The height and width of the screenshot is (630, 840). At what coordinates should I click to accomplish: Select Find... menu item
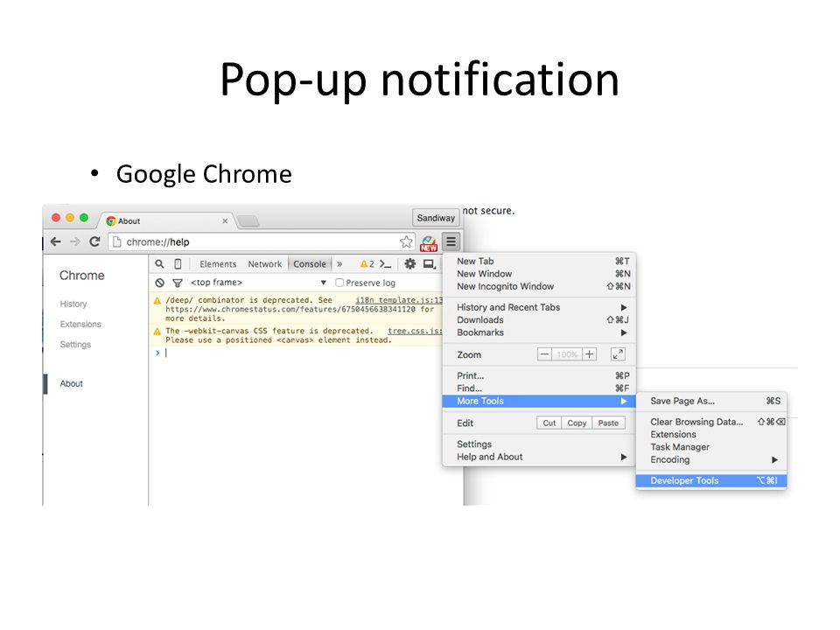(539, 388)
